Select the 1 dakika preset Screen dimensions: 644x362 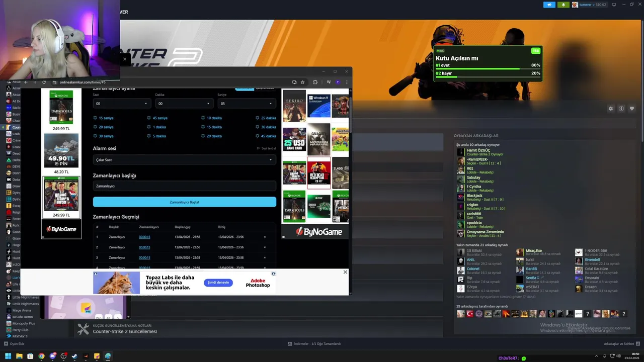click(x=156, y=127)
